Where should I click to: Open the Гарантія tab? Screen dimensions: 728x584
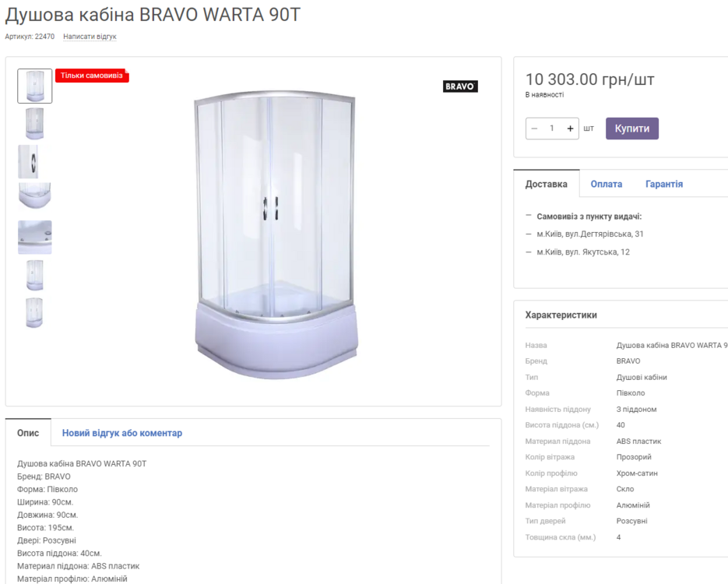(664, 184)
